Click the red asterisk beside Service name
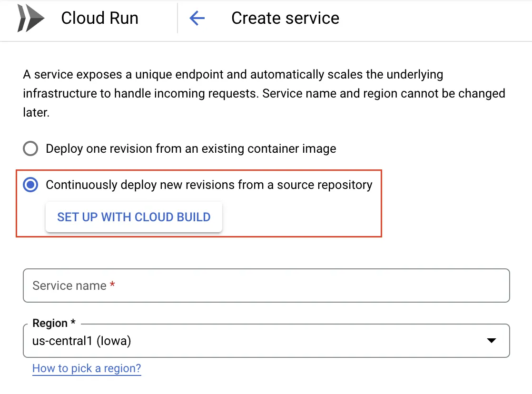 pos(112,285)
